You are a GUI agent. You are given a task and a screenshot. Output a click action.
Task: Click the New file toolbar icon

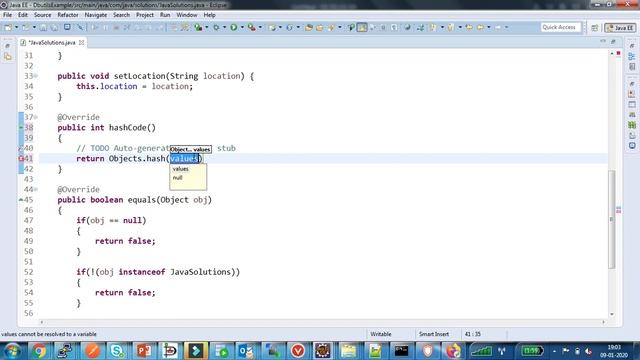(x=8, y=27)
